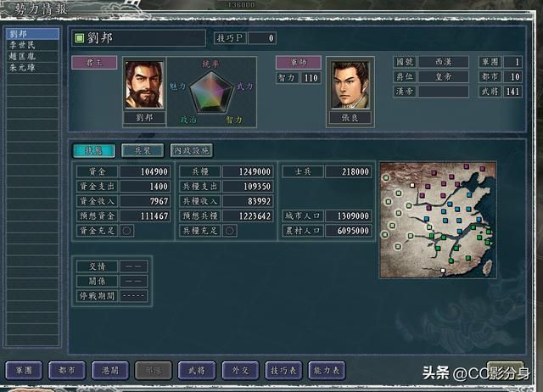The image size is (543, 392).
Task: Click the 武將 count value 141
Action: point(512,92)
